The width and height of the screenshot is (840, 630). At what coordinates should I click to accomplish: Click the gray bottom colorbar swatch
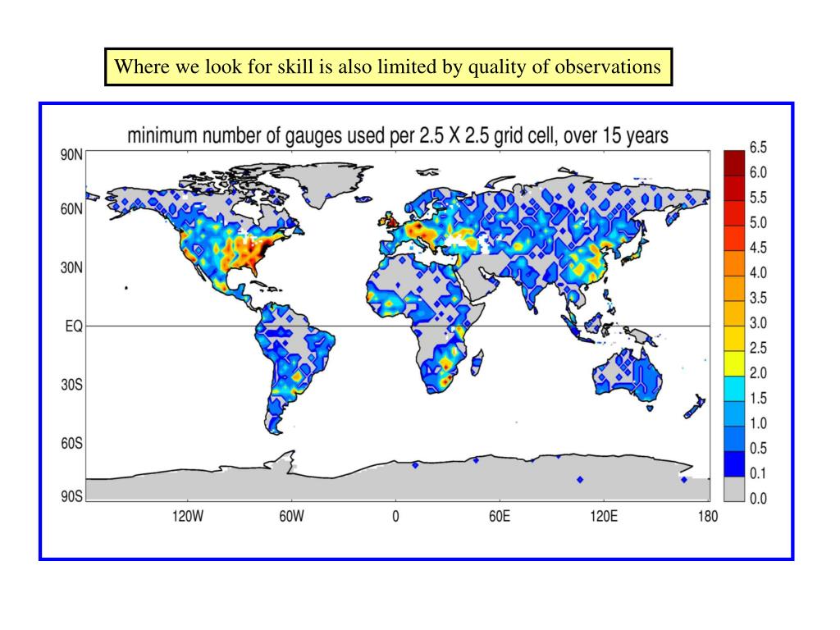click(734, 489)
